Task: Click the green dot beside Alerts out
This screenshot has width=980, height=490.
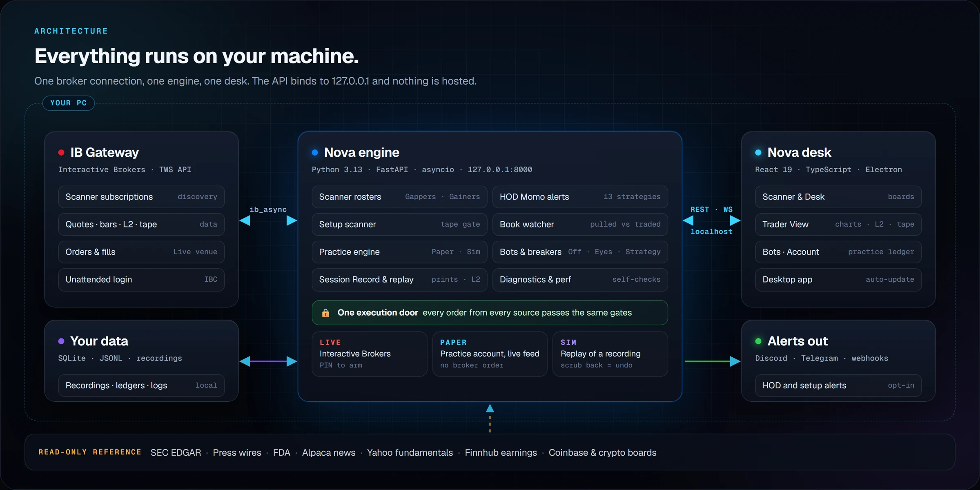Action: pos(758,341)
